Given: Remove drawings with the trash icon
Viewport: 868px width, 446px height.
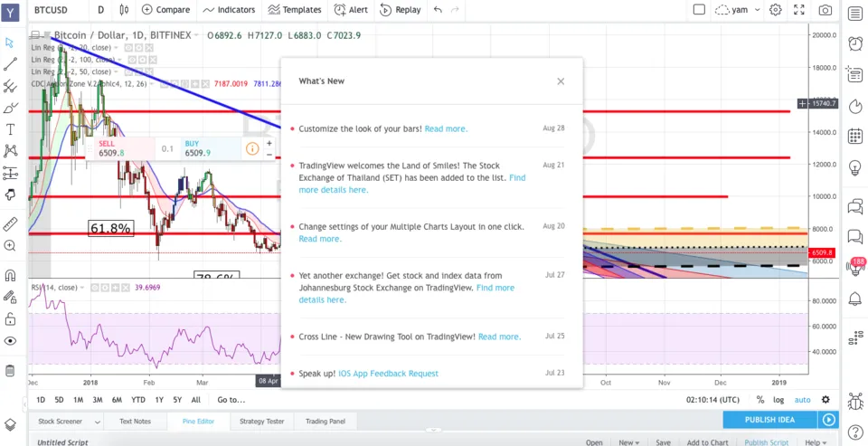Looking at the screenshot, I should click(10, 370).
